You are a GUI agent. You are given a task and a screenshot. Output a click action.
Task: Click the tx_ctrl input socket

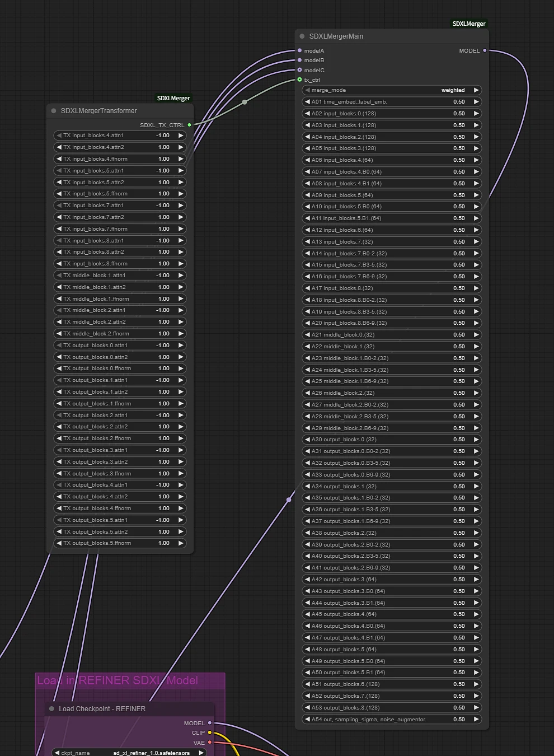pyautogui.click(x=300, y=80)
